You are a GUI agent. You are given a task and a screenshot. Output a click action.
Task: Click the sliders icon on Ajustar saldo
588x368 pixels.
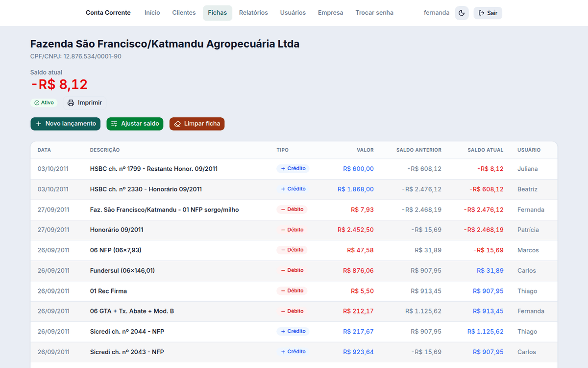pos(114,124)
